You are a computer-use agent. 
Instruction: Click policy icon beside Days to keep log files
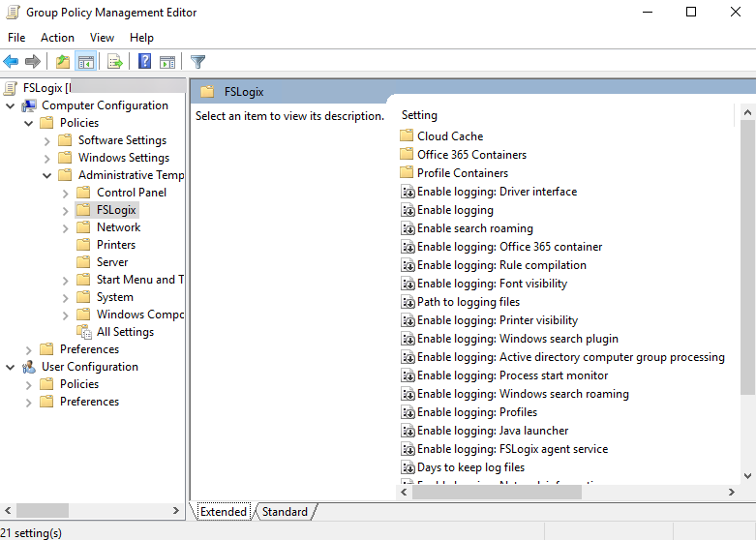[x=408, y=467]
